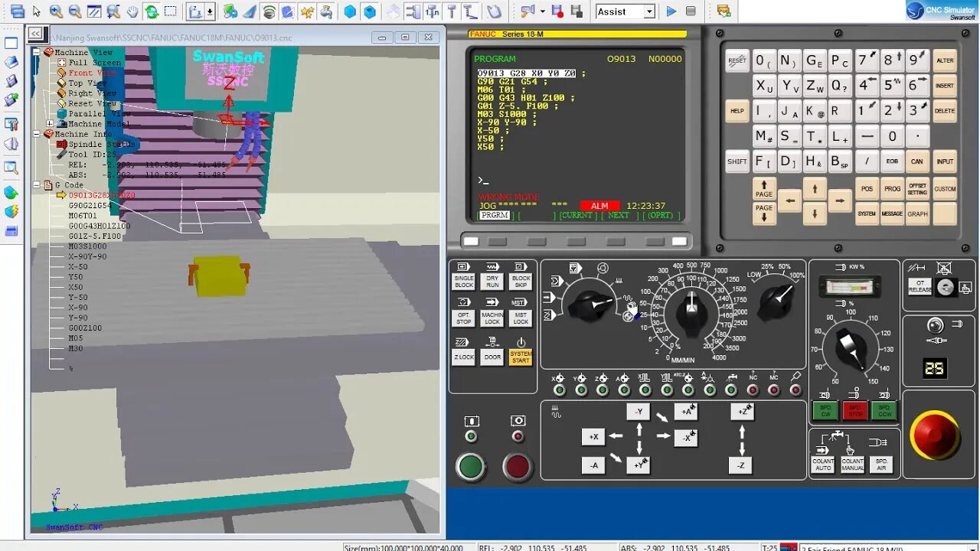Collapse the Machine Info tree node
Image resolution: width=980 pixels, height=551 pixels.
pyautogui.click(x=36, y=134)
